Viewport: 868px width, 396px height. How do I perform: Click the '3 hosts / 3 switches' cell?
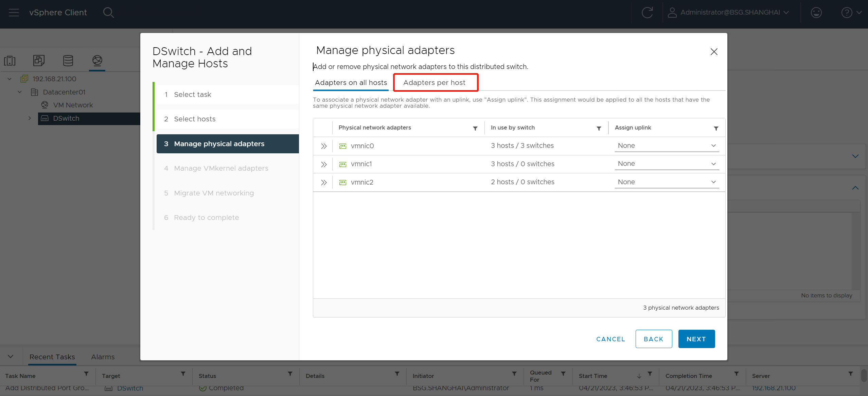click(x=522, y=145)
